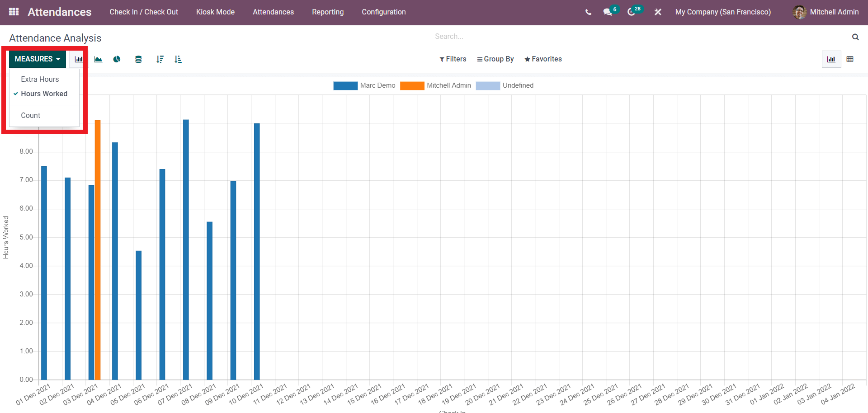868x413 pixels.
Task: Click Attendance Analysis page title
Action: (55, 38)
